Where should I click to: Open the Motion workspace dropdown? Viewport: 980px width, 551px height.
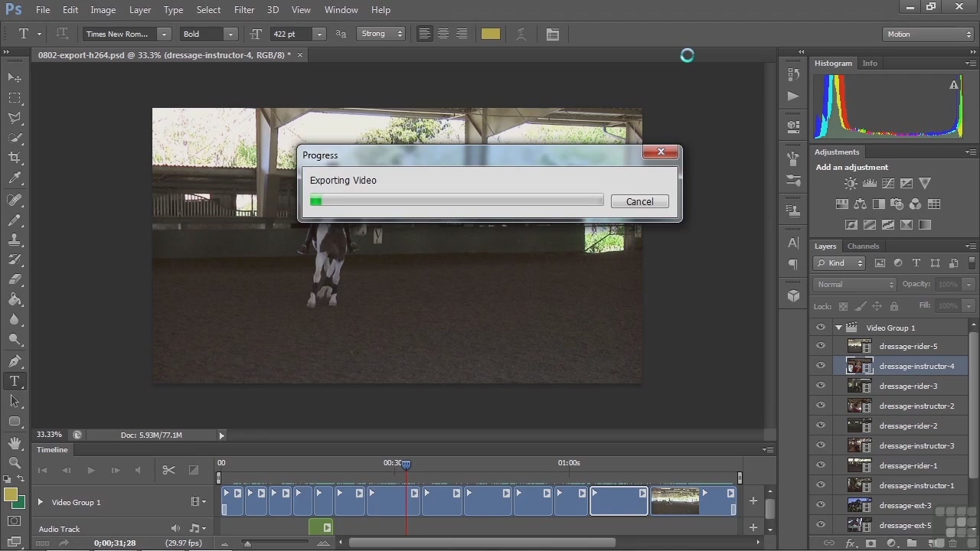[928, 34]
